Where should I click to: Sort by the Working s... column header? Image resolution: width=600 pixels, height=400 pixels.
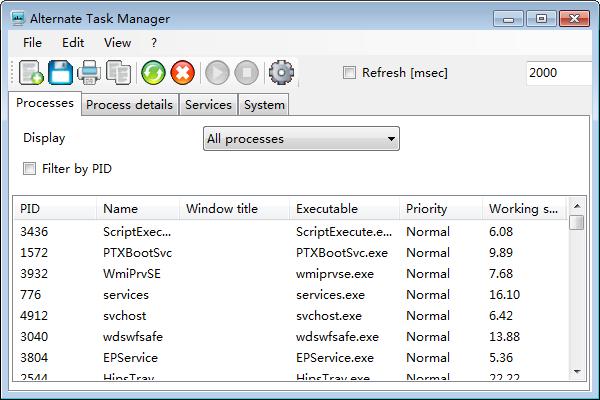[x=523, y=209]
